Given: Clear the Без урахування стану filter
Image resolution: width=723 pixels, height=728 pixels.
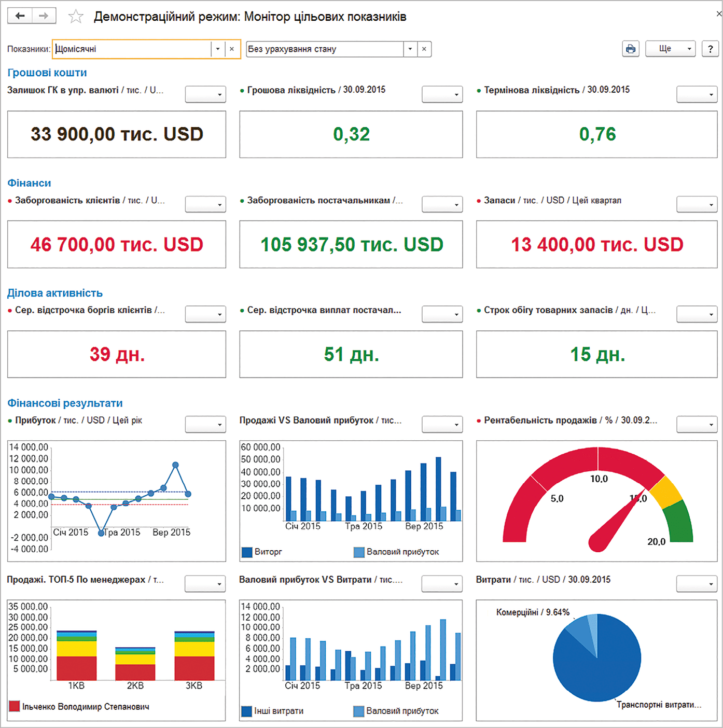Looking at the screenshot, I should (424, 49).
